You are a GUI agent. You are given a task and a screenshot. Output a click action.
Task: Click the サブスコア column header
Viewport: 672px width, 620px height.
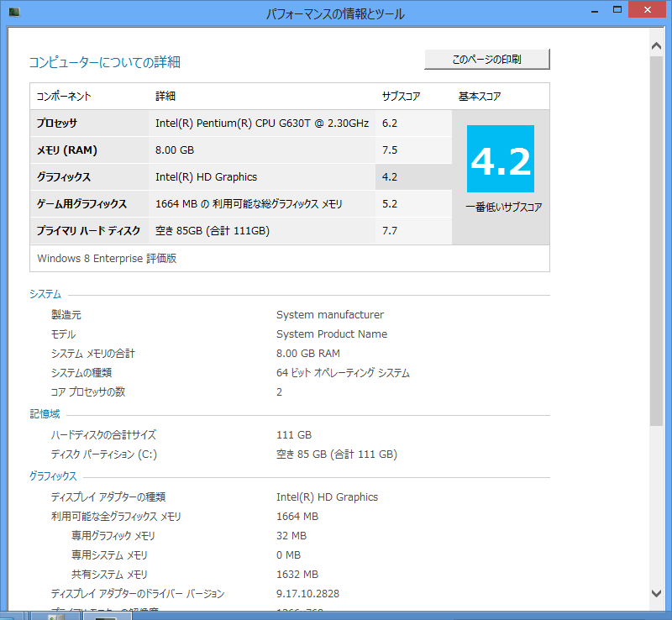click(x=402, y=96)
